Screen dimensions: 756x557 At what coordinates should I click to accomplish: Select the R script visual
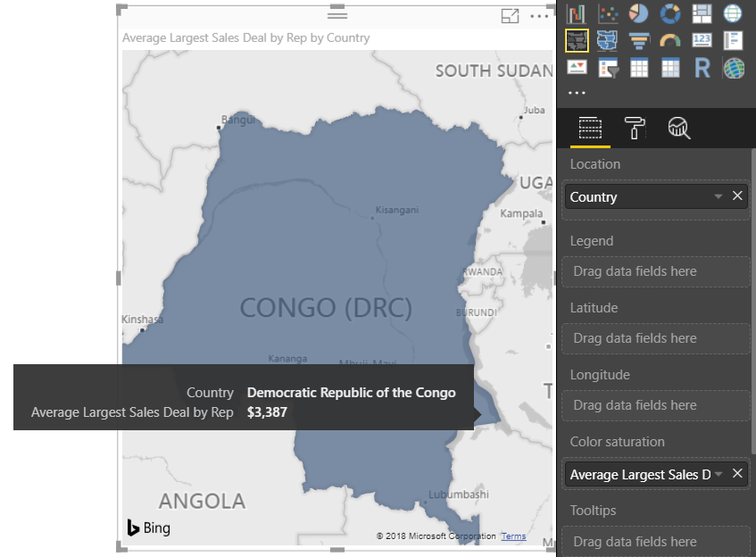click(x=702, y=67)
